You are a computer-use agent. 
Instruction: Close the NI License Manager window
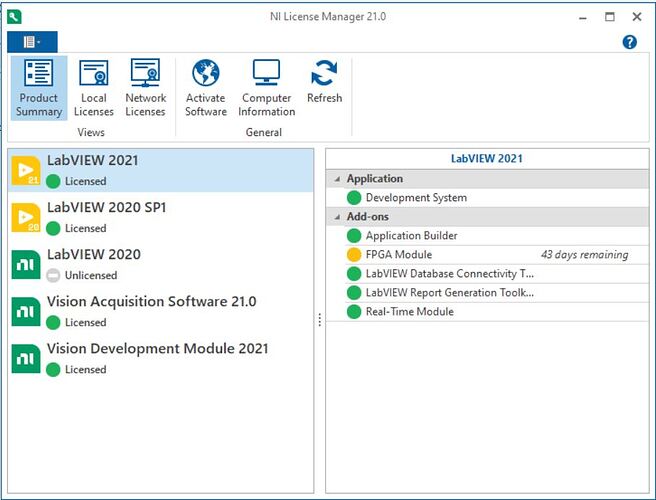(x=637, y=17)
